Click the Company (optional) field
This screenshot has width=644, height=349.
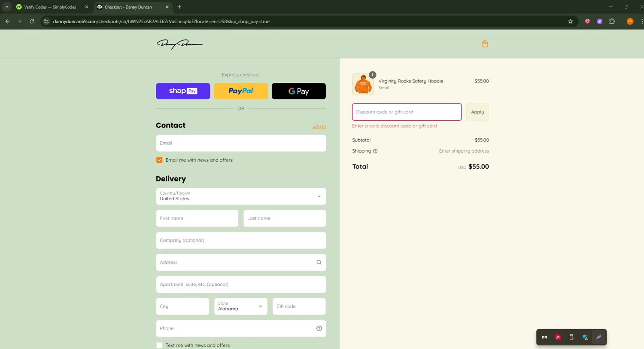click(241, 240)
